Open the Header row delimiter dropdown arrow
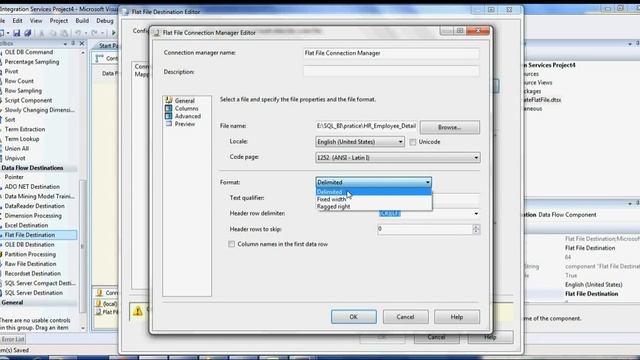This screenshot has width=640, height=360. coord(476,213)
